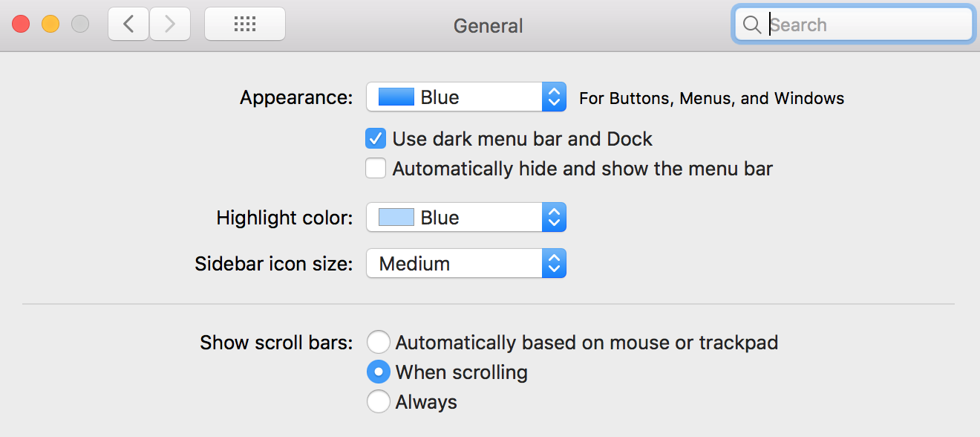This screenshot has height=437, width=980.
Task: Go forward with the right chevron button
Action: (170, 24)
